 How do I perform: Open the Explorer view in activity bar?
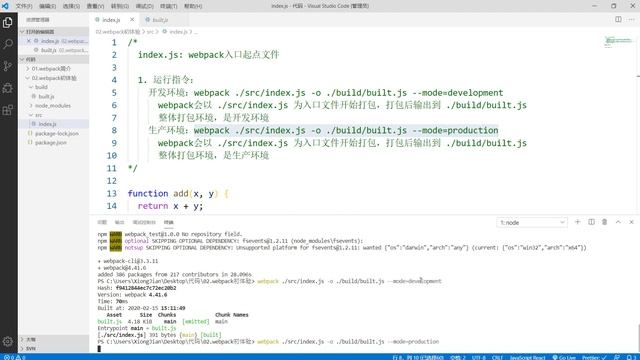pyautogui.click(x=8, y=22)
